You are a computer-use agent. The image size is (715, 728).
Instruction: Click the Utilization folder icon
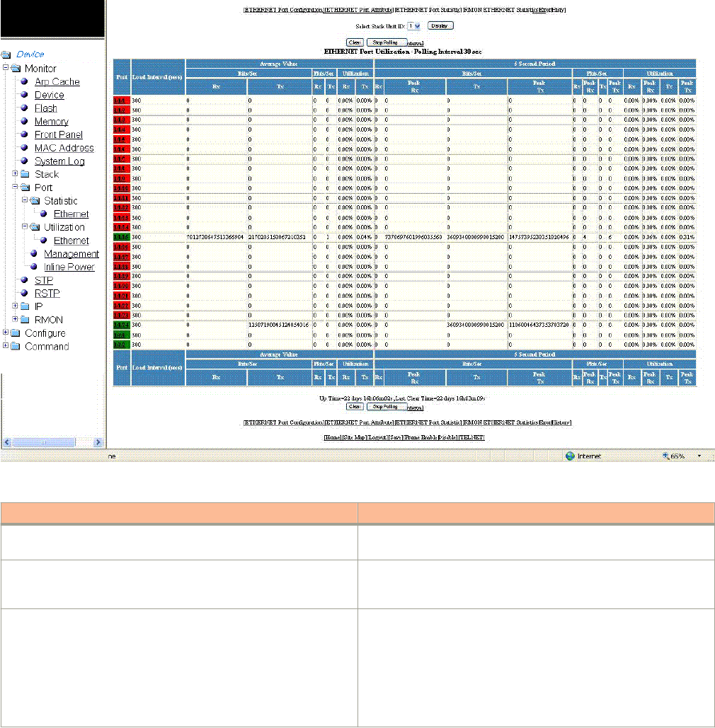pyautogui.click(x=35, y=227)
